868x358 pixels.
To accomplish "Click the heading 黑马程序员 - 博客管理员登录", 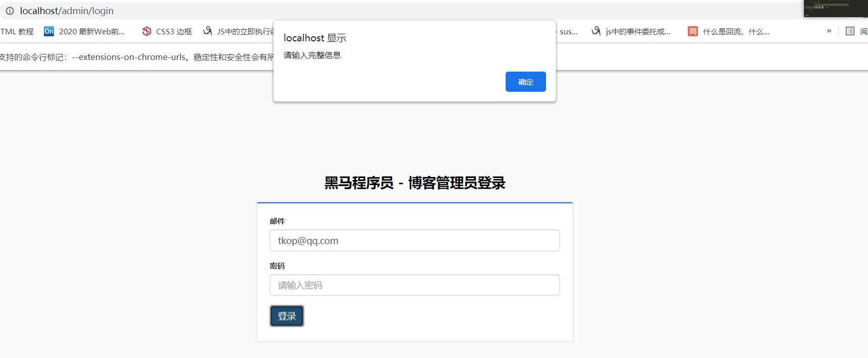I will point(415,183).
